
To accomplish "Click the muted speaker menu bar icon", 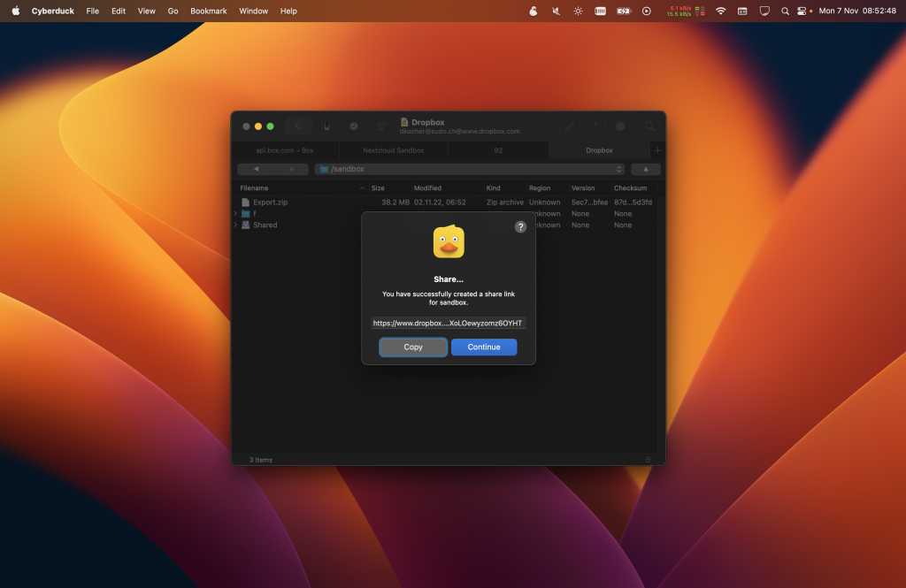I will (556, 11).
